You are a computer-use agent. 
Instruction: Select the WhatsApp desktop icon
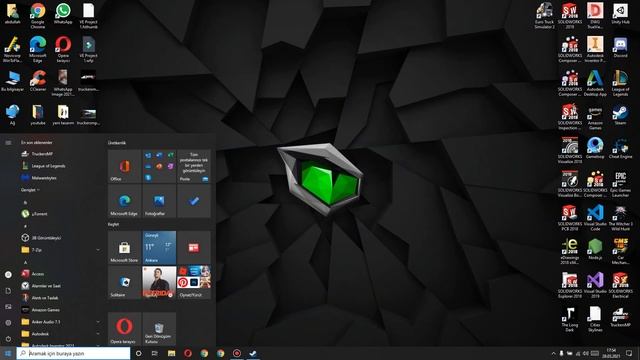[63, 13]
